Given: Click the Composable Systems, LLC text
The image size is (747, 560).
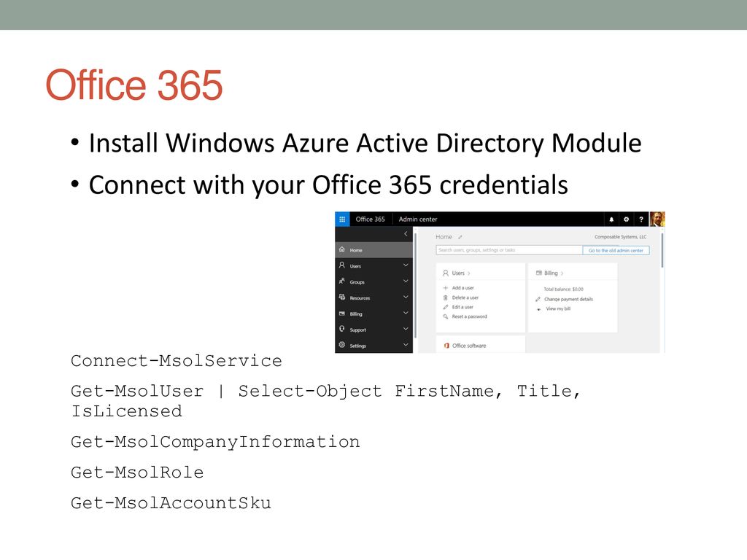Looking at the screenshot, I should [x=620, y=237].
